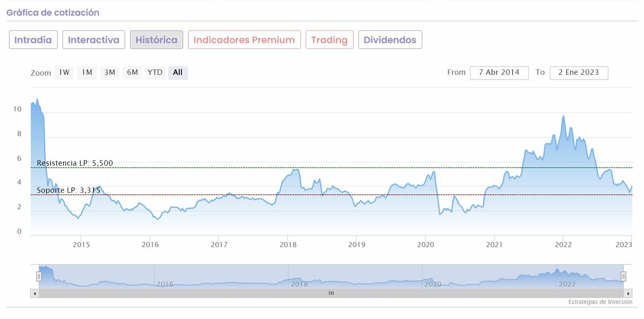Click the navigator scrollbar center grip
This screenshot has width=644, height=319.
331,294
